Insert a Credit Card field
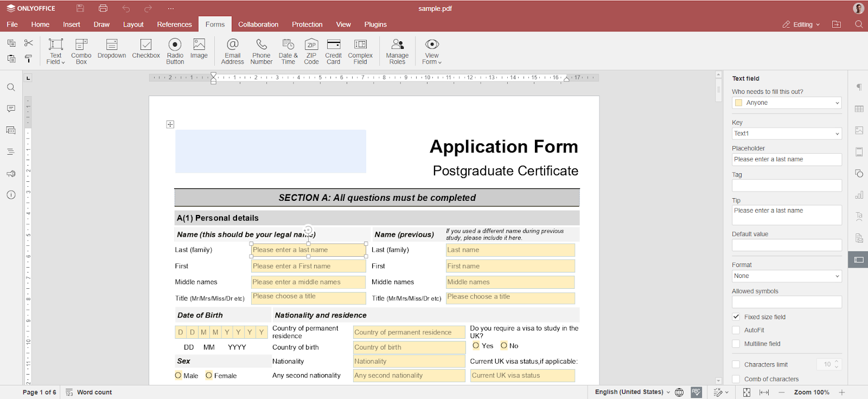The image size is (868, 399). [333, 51]
